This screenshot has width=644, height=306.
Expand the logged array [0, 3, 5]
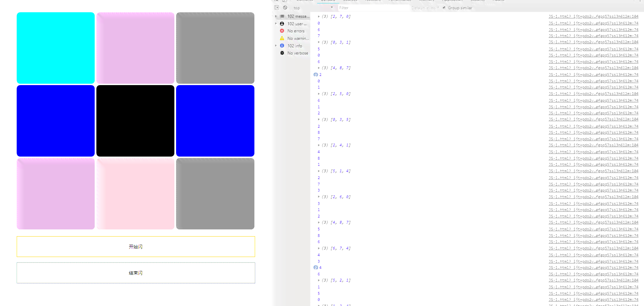(x=318, y=119)
